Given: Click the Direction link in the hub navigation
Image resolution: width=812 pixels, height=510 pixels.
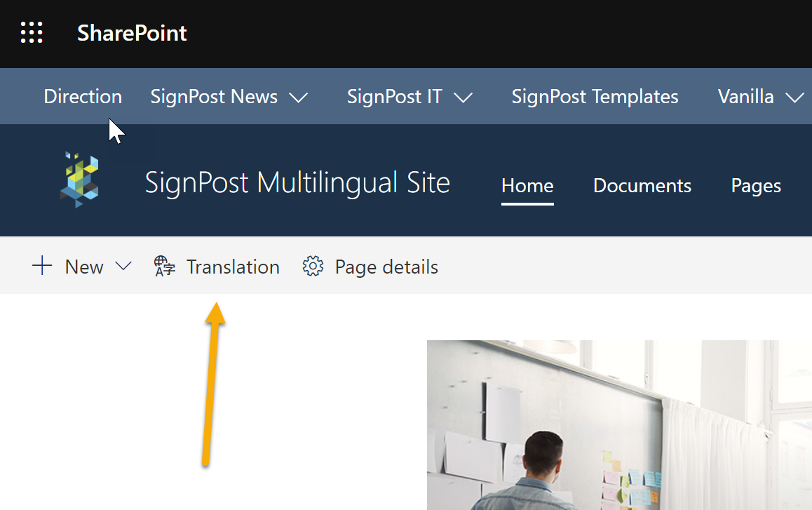Looking at the screenshot, I should click(82, 96).
